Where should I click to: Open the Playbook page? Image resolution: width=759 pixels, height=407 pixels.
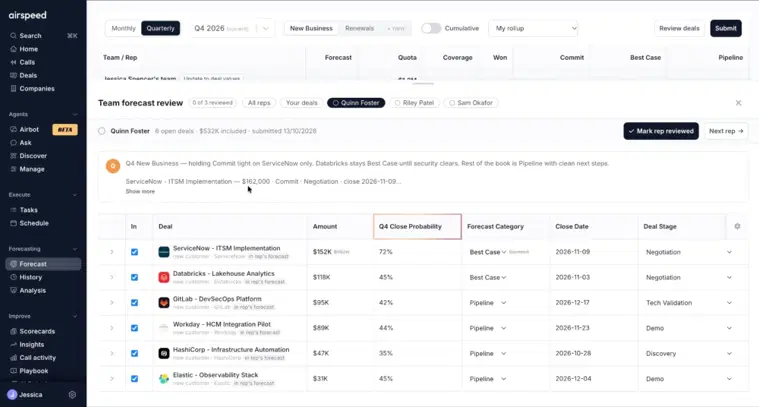click(x=29, y=371)
